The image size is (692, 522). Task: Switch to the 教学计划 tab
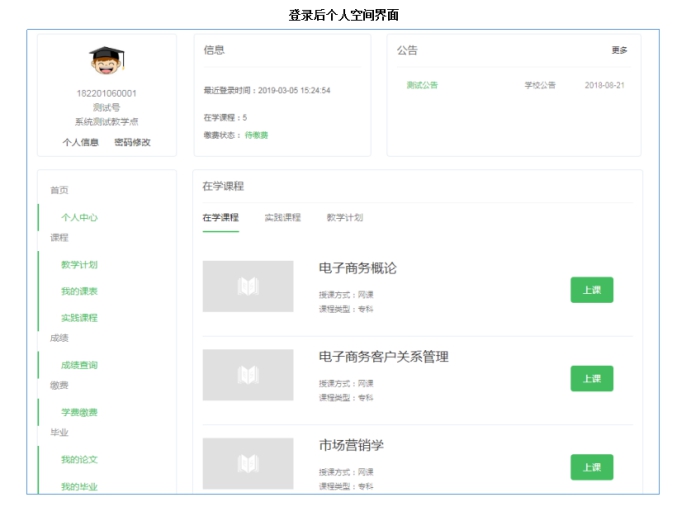click(x=344, y=217)
